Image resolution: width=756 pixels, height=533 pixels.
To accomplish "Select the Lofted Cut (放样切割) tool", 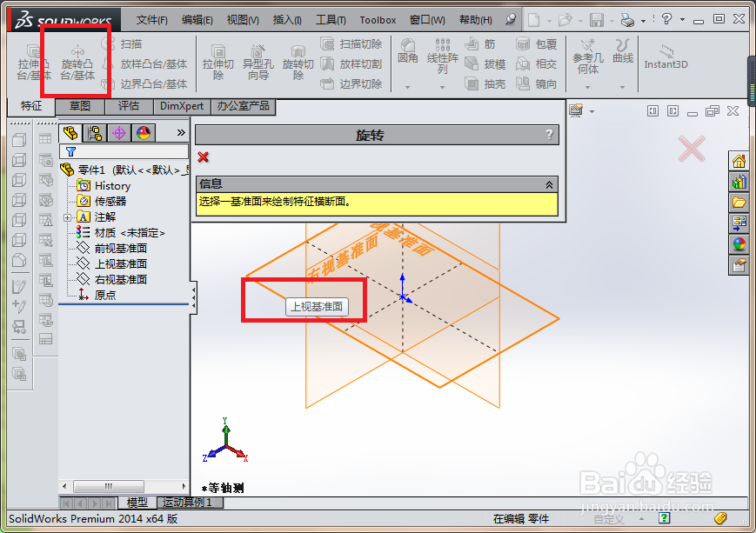I will click(x=351, y=64).
